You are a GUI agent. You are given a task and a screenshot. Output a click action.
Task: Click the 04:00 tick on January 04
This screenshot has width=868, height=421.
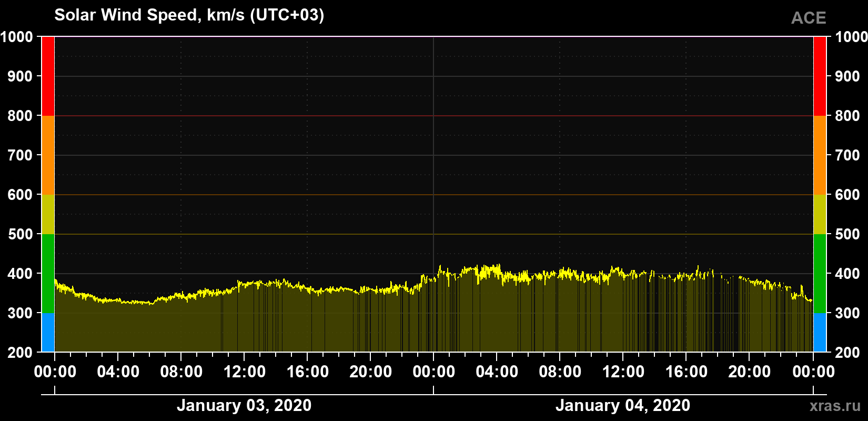tap(497, 372)
